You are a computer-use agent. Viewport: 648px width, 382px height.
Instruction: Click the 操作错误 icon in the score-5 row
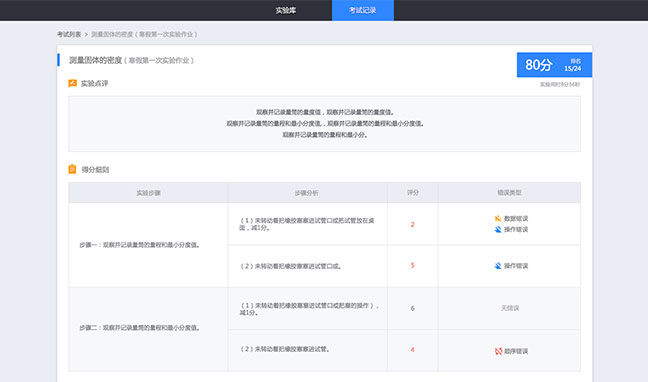coord(498,266)
